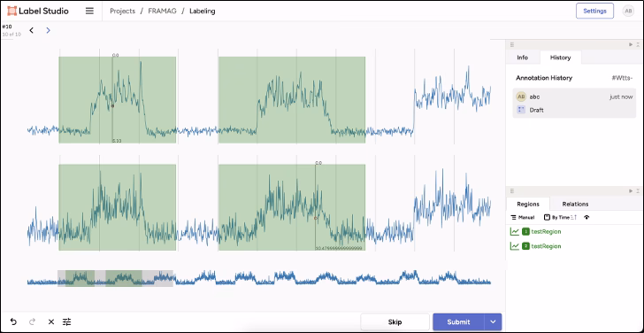Switch to the Relations tab
The height and width of the screenshot is (333, 644).
point(575,204)
